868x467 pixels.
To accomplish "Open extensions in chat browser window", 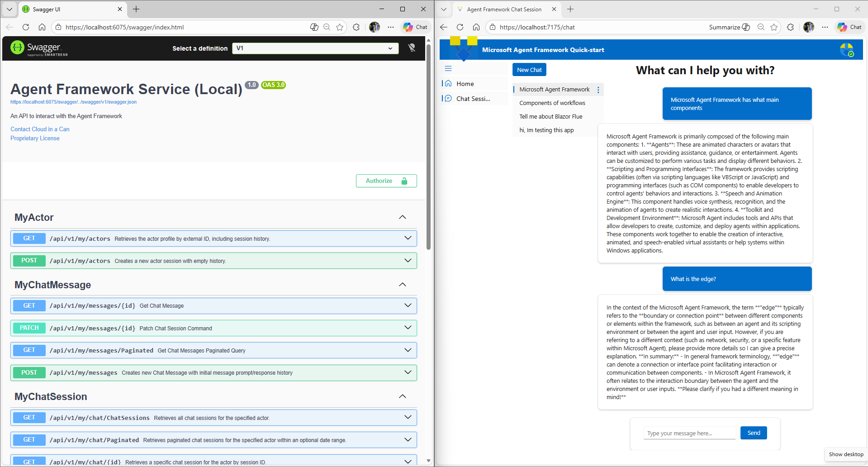I will point(791,27).
